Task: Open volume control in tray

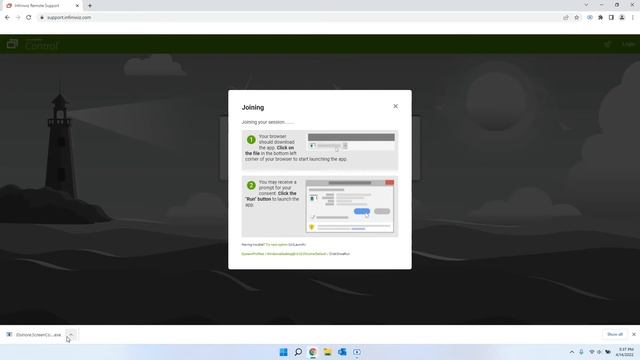Action: [x=599, y=352]
